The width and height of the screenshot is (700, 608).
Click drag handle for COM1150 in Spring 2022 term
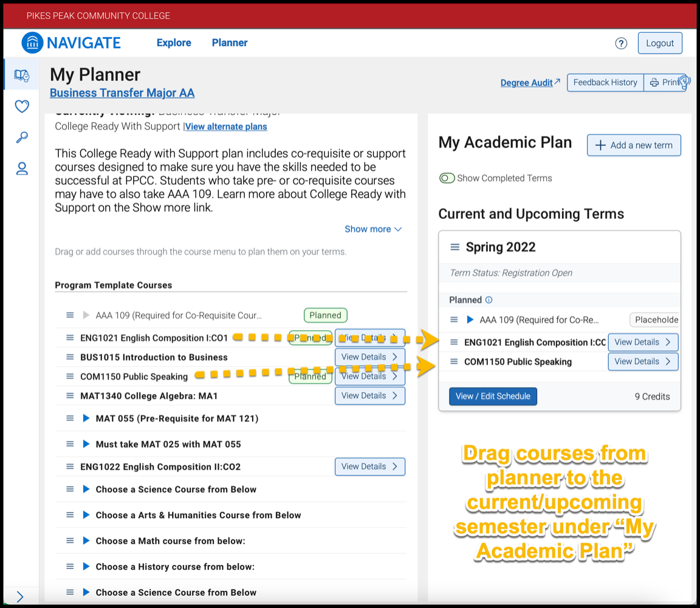point(454,361)
